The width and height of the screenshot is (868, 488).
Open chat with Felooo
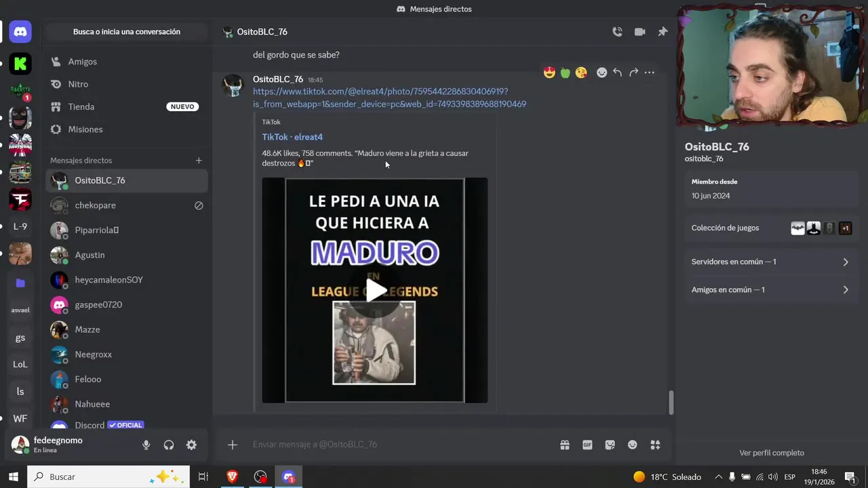click(x=127, y=380)
